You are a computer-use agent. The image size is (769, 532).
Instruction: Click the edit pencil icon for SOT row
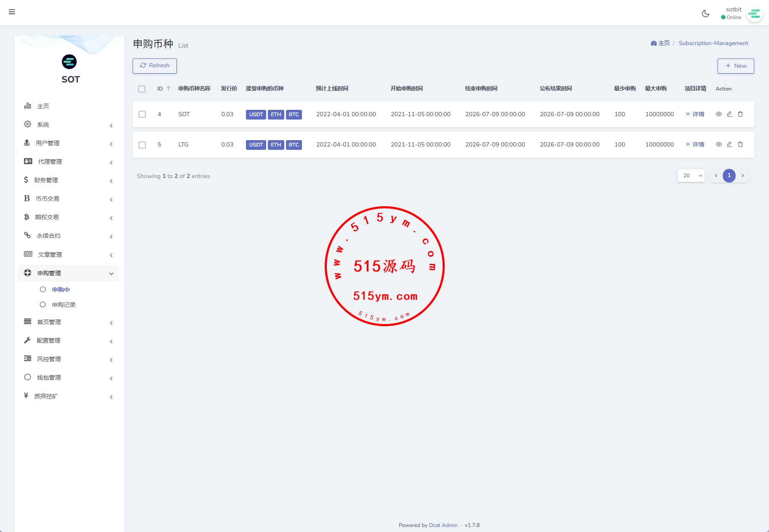[x=729, y=114]
